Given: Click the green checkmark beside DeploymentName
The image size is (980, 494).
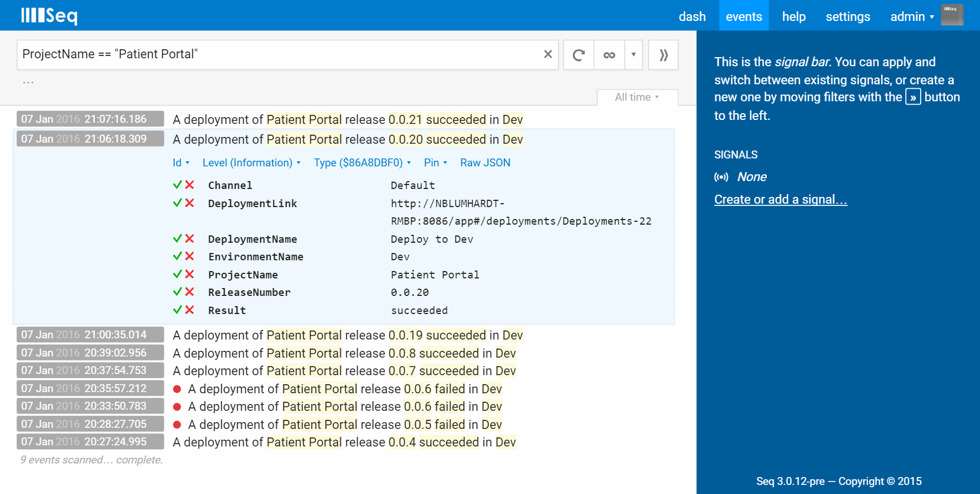Looking at the screenshot, I should click(178, 238).
